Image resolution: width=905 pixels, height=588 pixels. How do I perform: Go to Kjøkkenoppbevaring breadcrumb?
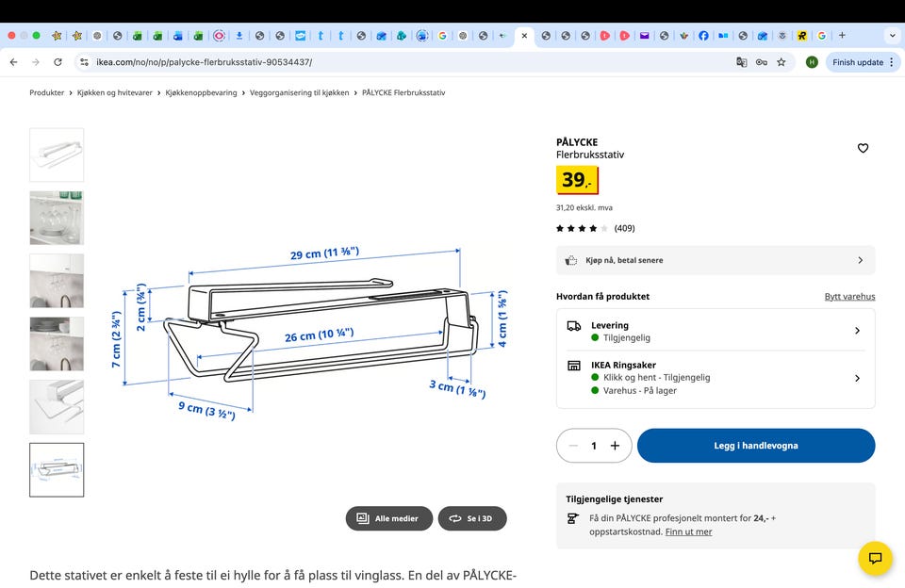click(x=201, y=92)
